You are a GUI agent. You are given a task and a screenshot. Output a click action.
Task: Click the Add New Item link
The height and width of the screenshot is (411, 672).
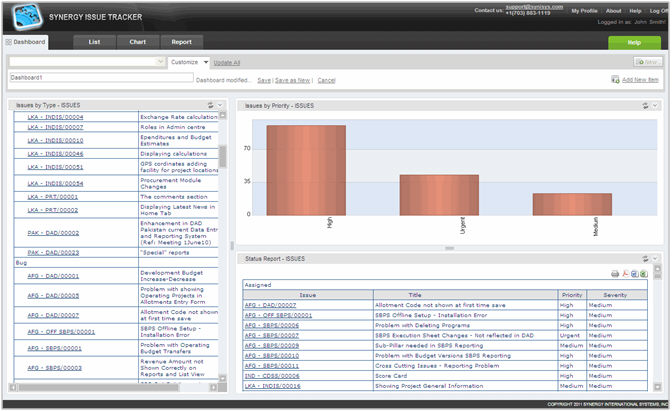(x=640, y=80)
